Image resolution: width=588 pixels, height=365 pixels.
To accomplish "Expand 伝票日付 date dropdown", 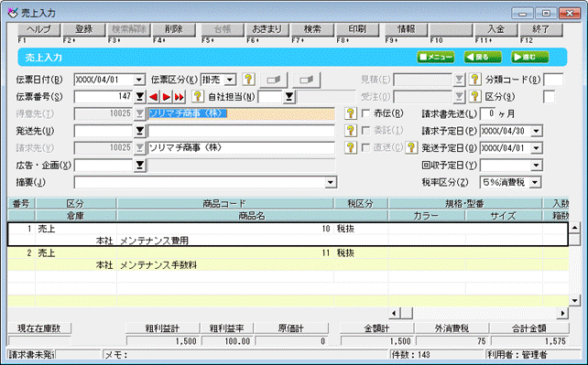I will [139, 80].
